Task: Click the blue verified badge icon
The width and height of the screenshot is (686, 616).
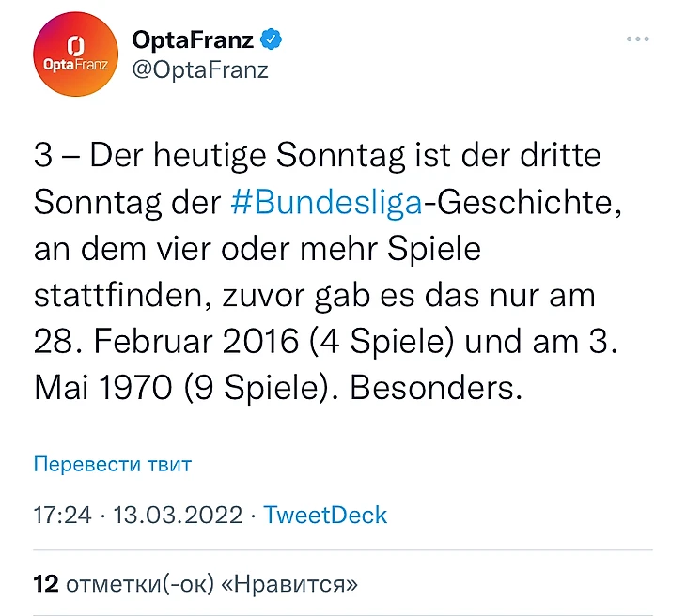Action: (273, 39)
